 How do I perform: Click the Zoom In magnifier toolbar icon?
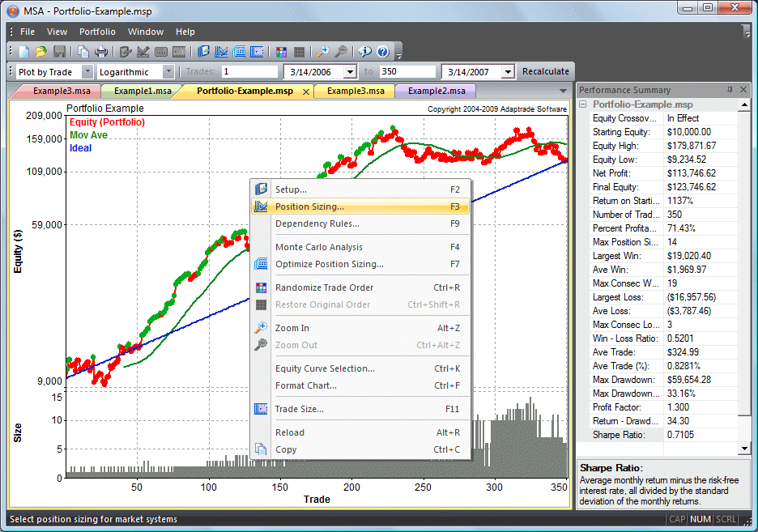[323, 51]
